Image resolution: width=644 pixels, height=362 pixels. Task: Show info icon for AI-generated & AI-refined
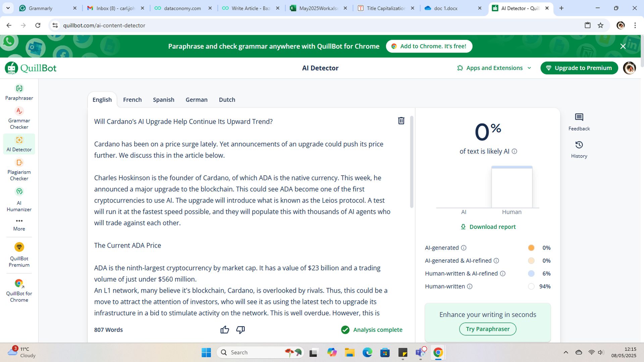496,261
